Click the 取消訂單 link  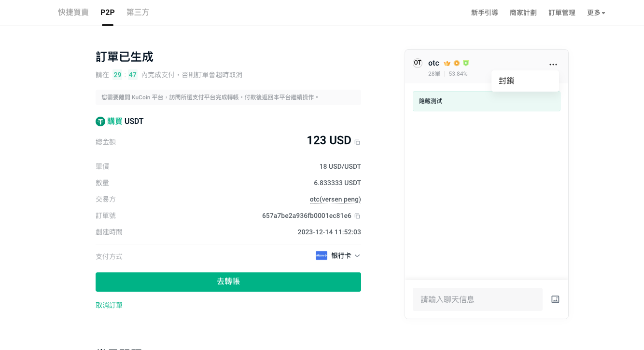tap(109, 305)
